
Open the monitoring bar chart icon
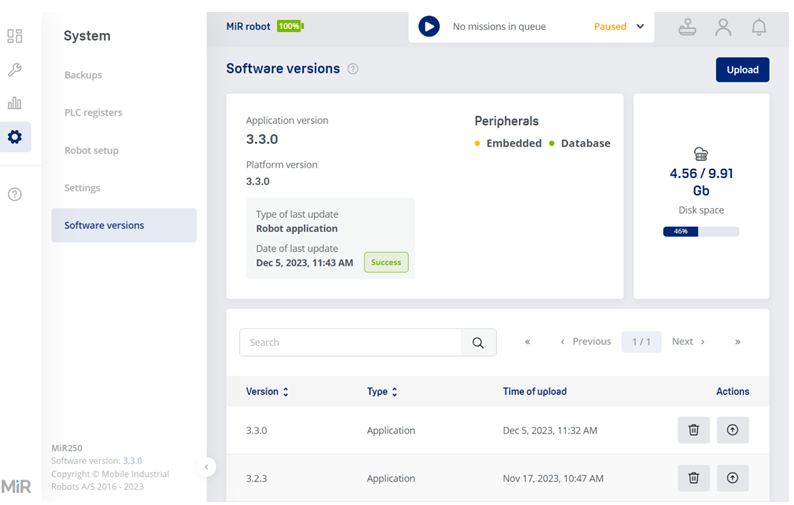[14, 103]
